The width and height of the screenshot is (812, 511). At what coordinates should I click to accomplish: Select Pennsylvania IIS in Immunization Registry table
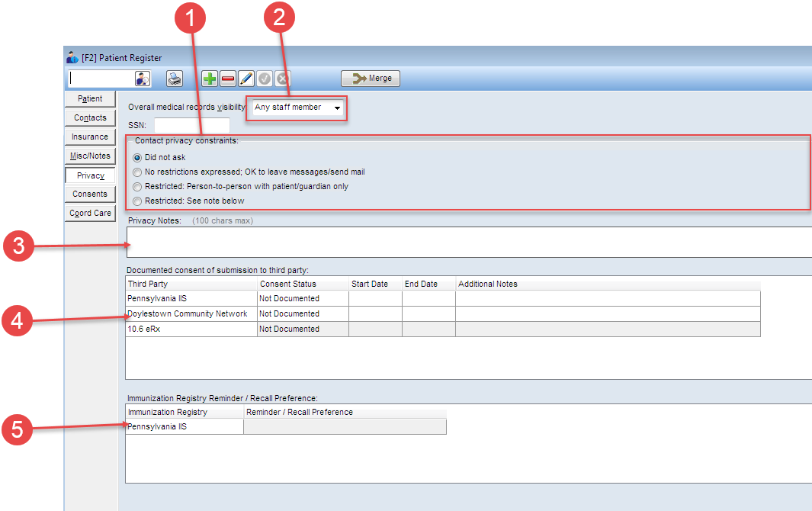point(185,426)
